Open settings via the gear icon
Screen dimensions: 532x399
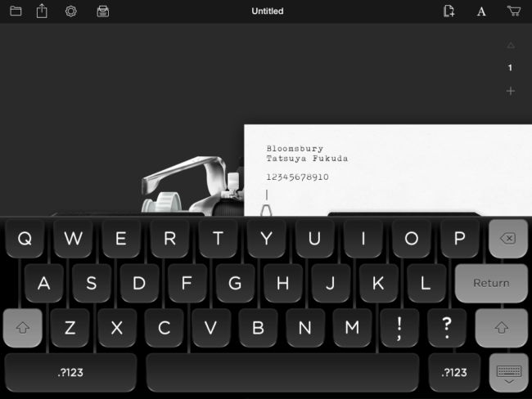coord(71,11)
